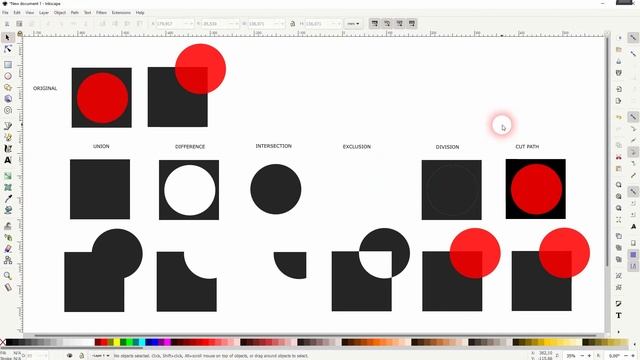Select the Spray tool
The width and height of the screenshot is (640, 360).
point(8,237)
